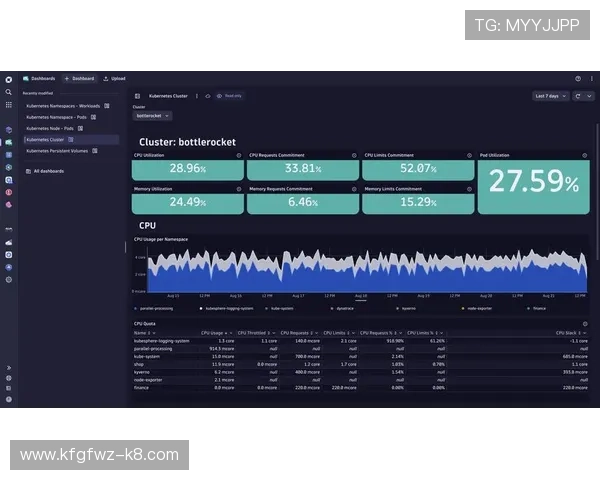
Task: Click the Upload button
Action: click(x=115, y=78)
